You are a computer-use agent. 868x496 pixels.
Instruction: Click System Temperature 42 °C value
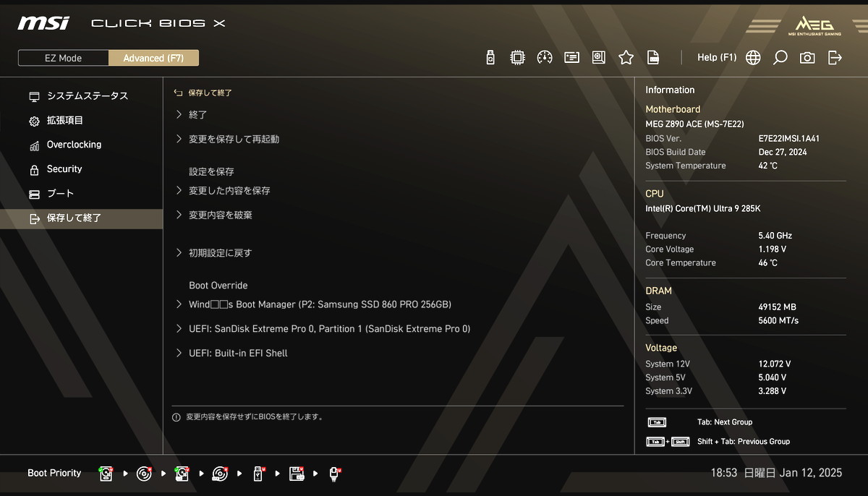tap(768, 166)
